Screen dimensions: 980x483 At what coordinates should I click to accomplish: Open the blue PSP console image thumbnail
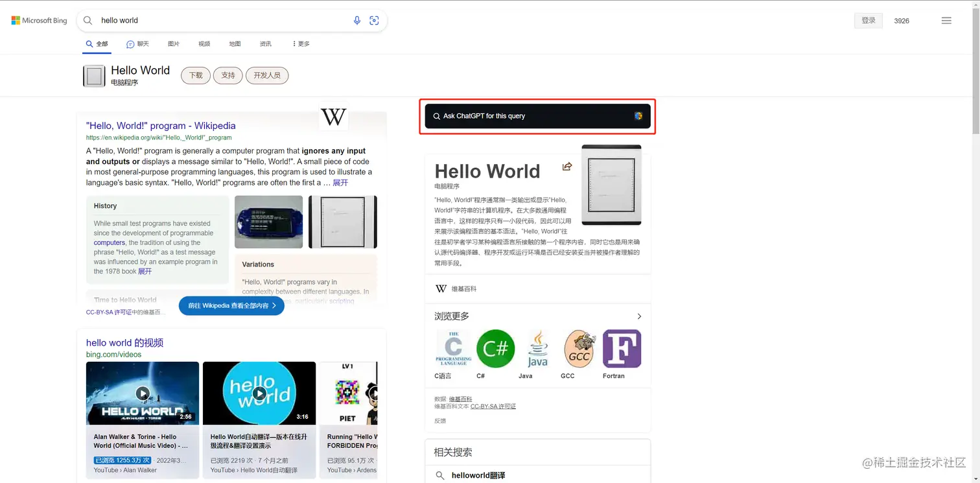click(x=268, y=222)
